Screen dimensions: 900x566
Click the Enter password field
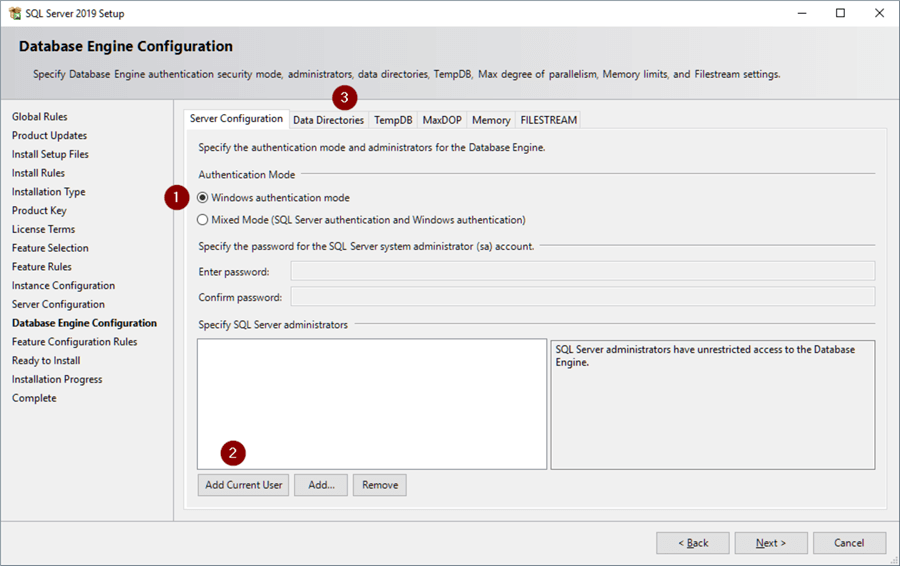[x=583, y=271]
